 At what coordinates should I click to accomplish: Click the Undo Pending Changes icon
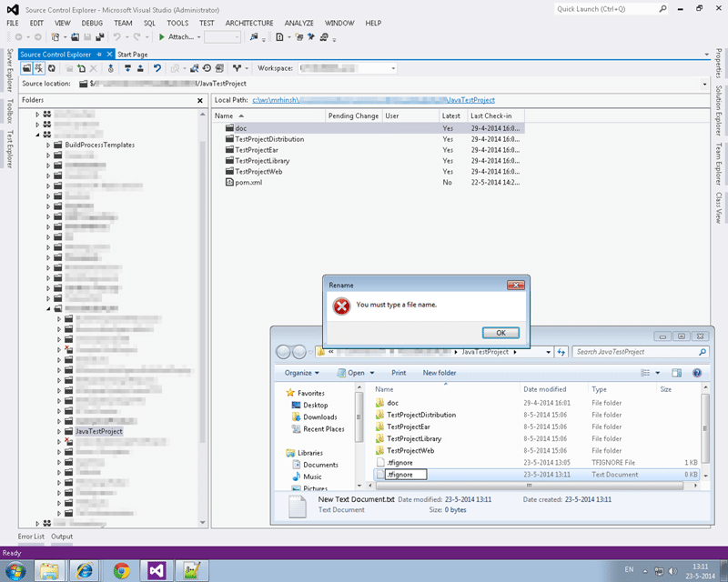coord(157,68)
